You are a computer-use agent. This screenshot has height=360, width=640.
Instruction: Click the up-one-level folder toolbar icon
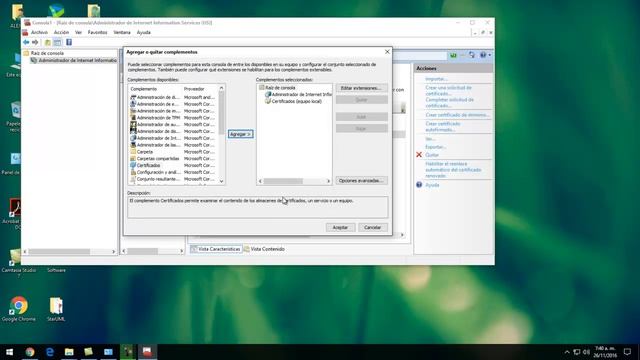coord(47,42)
